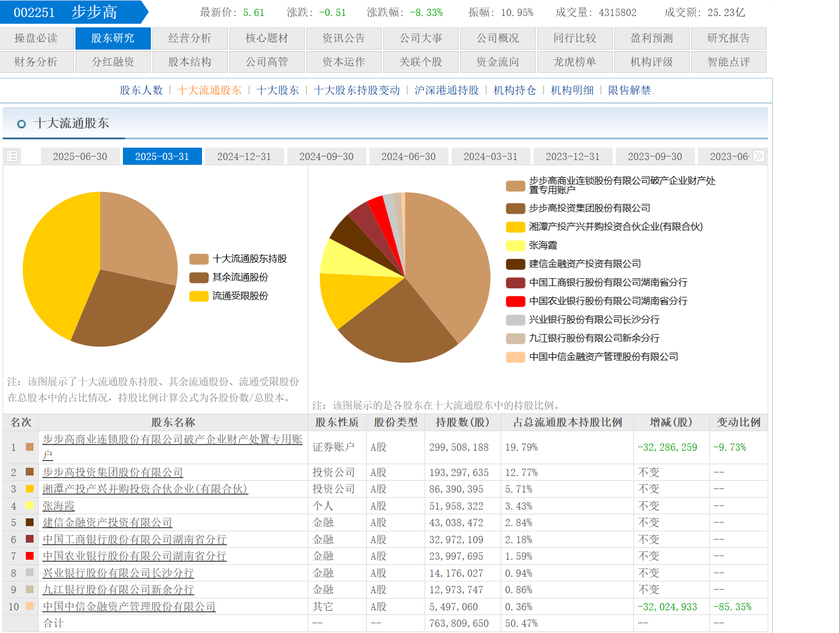Go to the 公司高管 tab
The image size is (840, 633).
267,62
